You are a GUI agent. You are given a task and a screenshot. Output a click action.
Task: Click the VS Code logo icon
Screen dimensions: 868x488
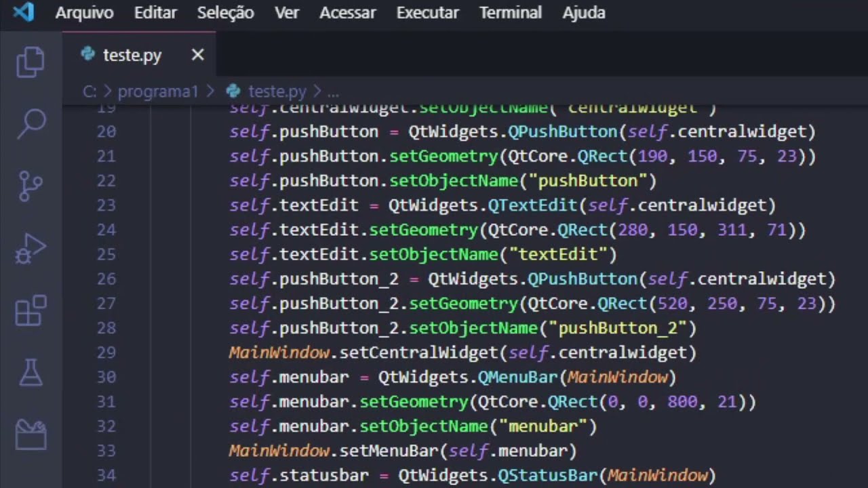(24, 12)
